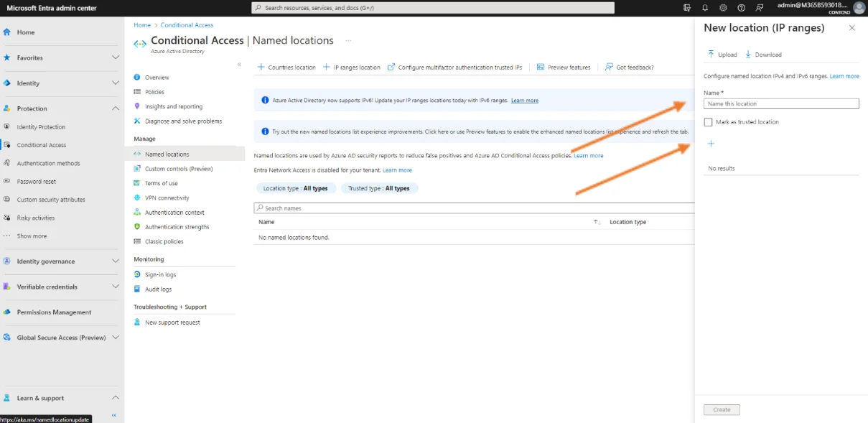The height and width of the screenshot is (423, 868).
Task: Click the Got feedback icon
Action: point(609,68)
